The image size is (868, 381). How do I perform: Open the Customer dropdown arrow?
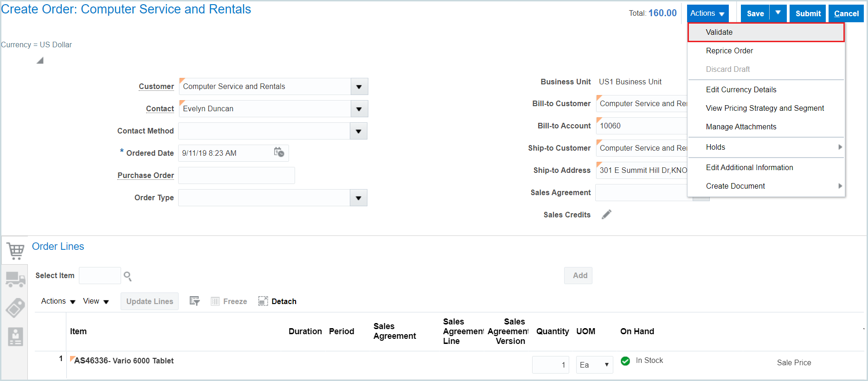coord(359,87)
